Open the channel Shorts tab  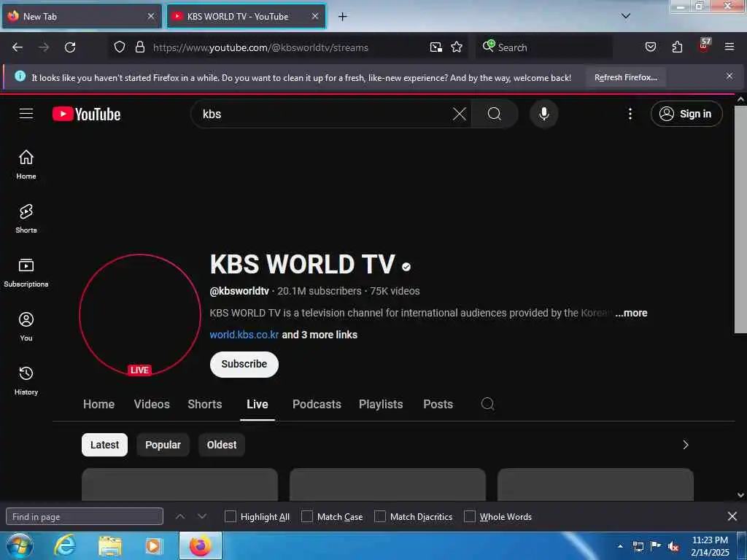(205, 404)
